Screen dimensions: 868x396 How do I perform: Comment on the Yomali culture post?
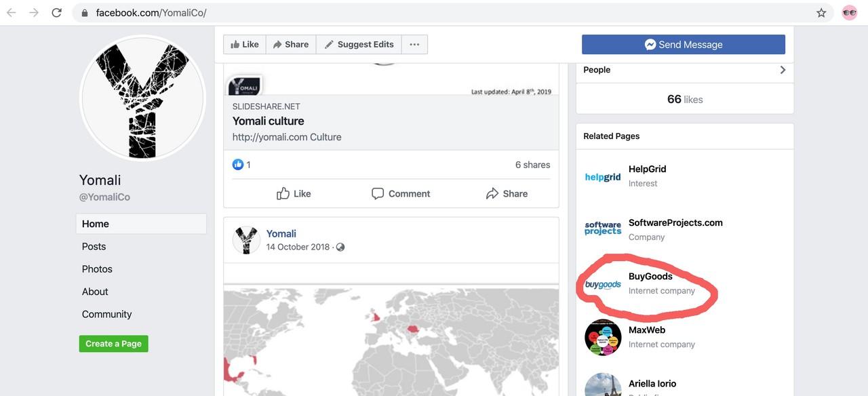(401, 194)
